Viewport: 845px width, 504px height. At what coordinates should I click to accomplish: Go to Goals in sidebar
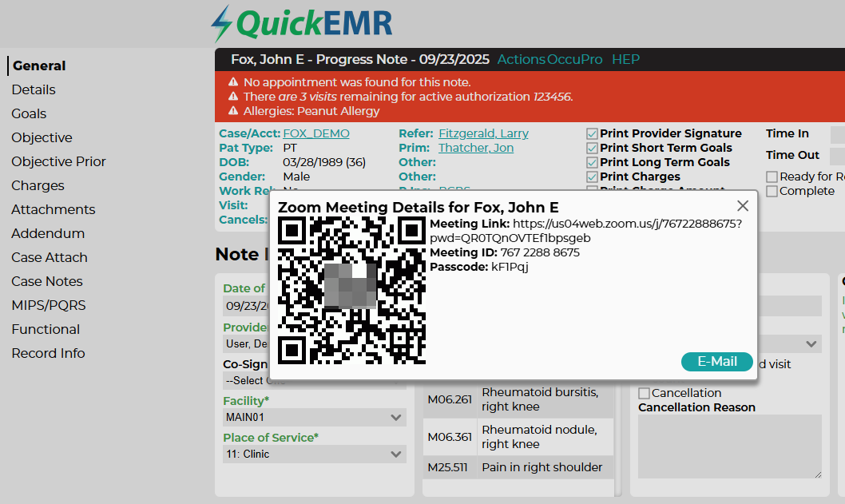(x=29, y=113)
